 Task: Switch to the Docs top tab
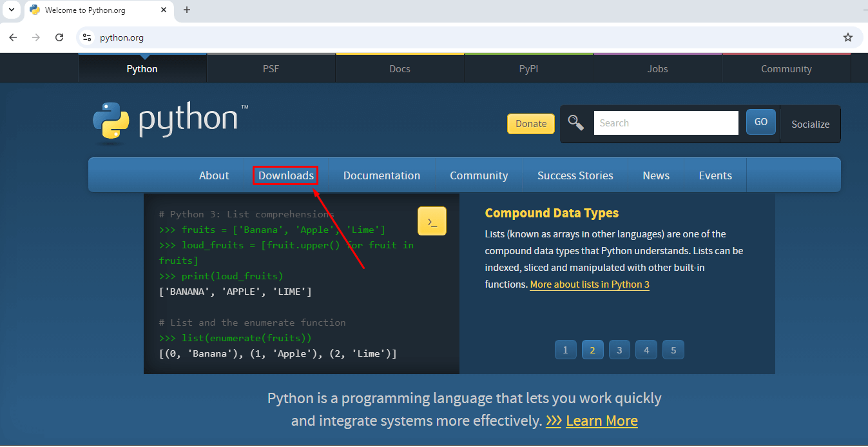click(x=400, y=68)
